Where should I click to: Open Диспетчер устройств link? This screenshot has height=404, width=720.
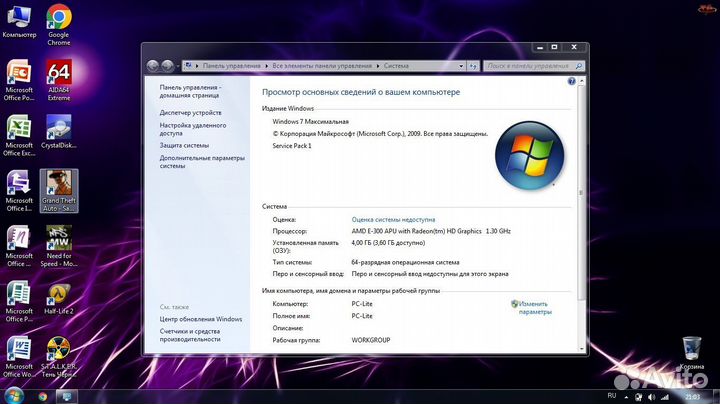tap(191, 112)
